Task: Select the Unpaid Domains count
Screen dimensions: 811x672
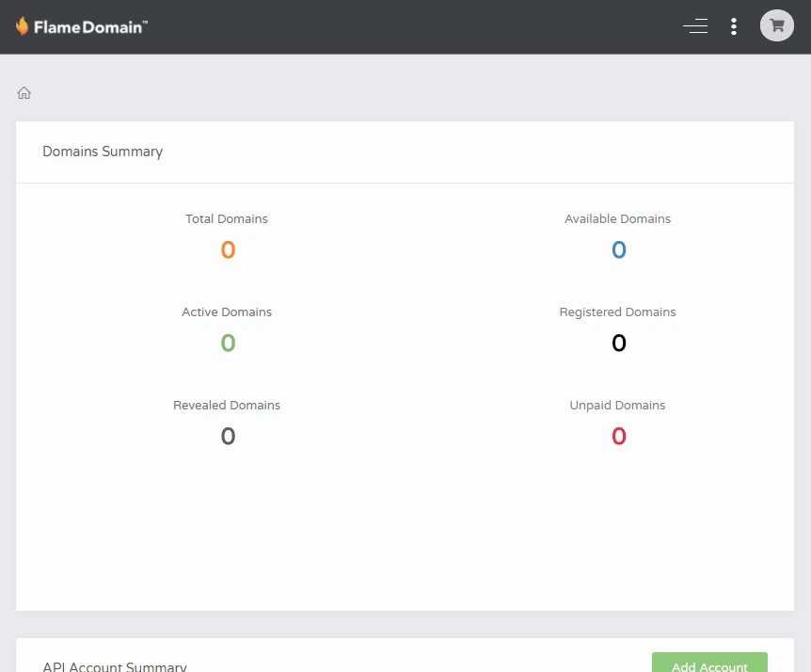Action: (x=618, y=436)
